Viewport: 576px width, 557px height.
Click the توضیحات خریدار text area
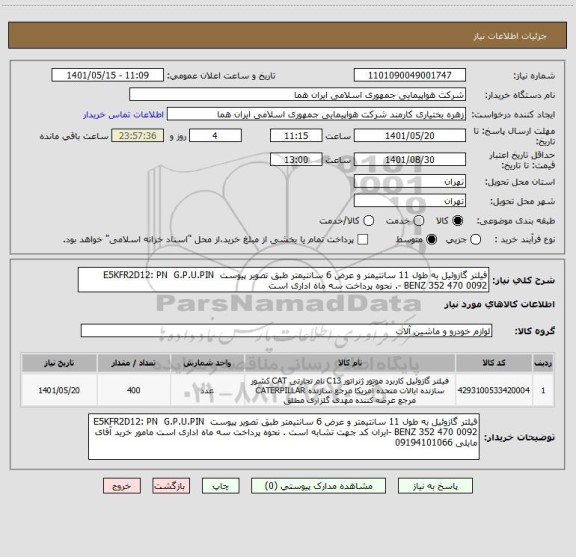[284, 436]
